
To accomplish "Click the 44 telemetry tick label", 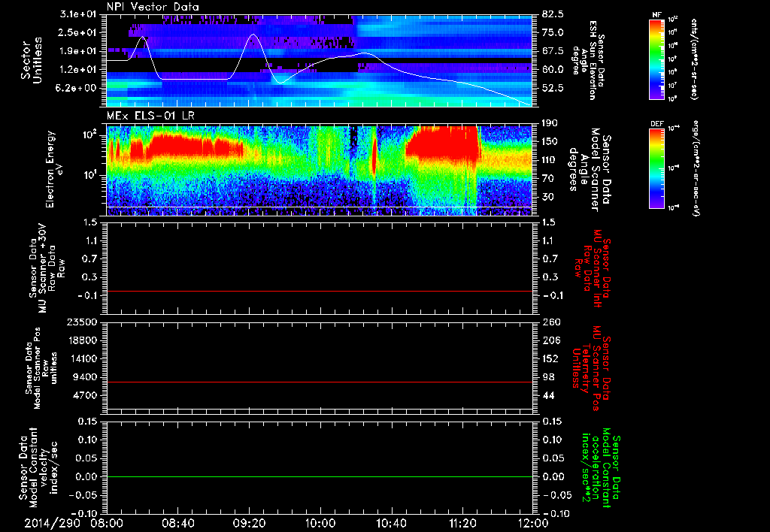I will coord(548,395).
